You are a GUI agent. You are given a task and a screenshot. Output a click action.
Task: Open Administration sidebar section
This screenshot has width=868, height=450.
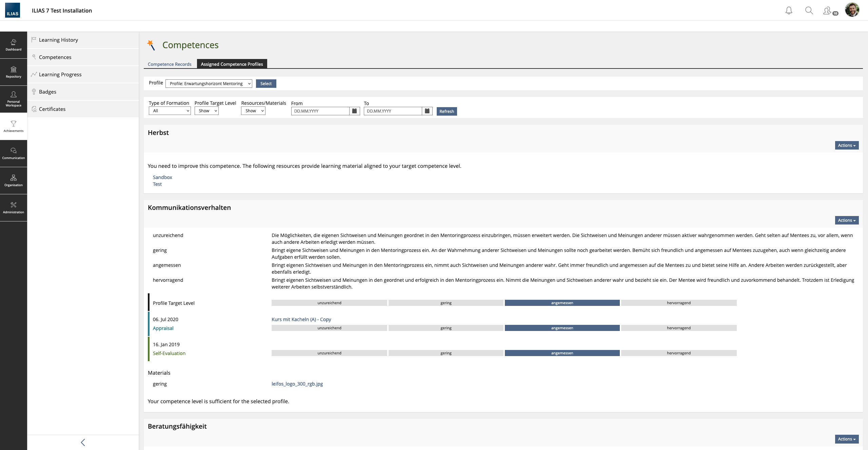click(14, 208)
